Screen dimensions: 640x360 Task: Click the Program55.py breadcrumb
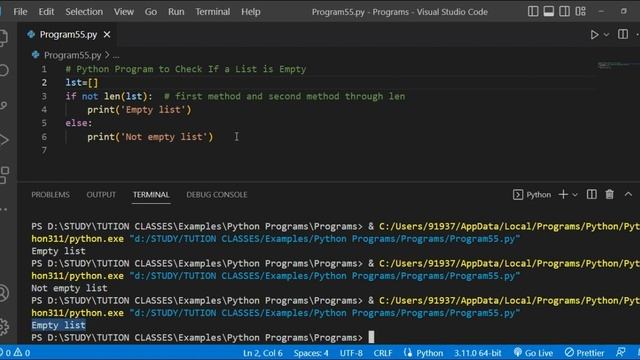pyautogui.click(x=72, y=55)
